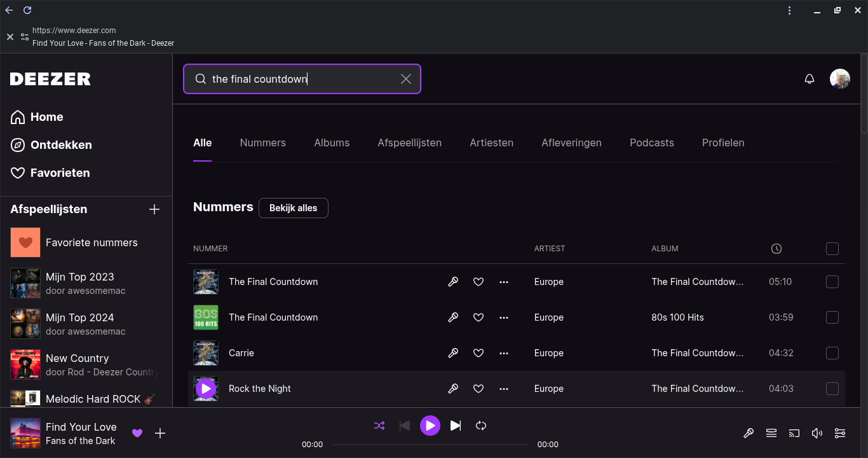
Task: Open the Melodic Hard ROCK playlist
Action: pos(86,398)
